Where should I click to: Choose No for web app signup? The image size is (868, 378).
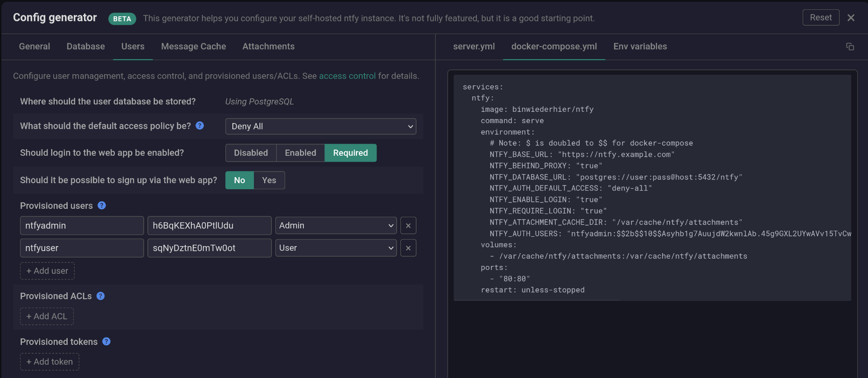(239, 180)
